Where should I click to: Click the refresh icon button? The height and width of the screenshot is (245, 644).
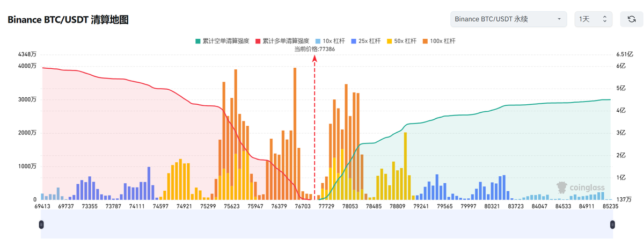click(x=631, y=19)
